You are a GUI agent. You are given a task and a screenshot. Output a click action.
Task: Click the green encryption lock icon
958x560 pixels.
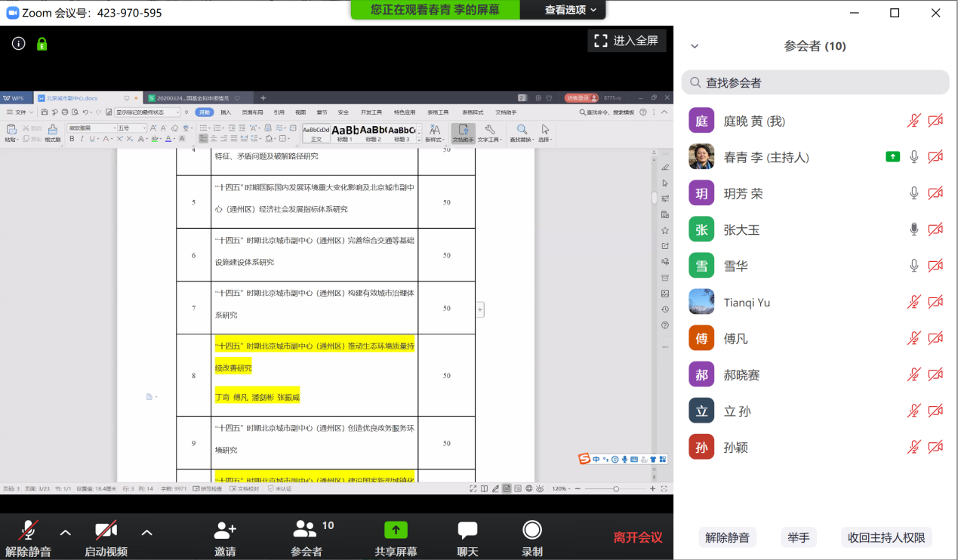(42, 44)
